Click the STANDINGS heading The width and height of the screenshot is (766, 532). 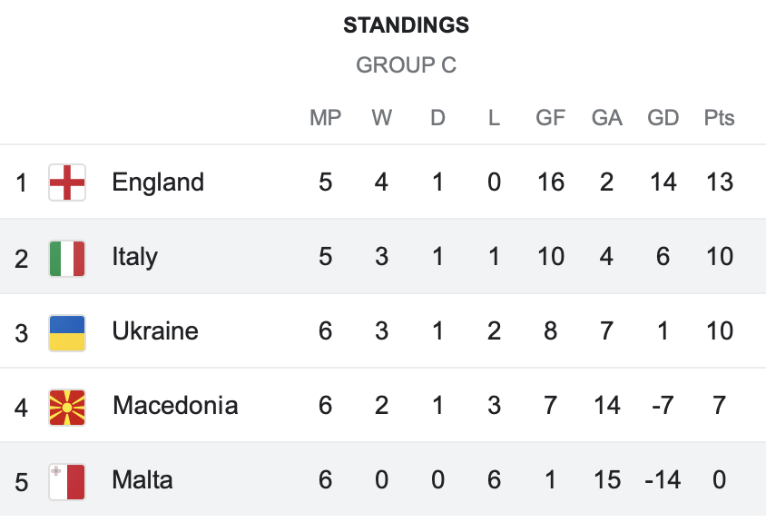coord(406,25)
